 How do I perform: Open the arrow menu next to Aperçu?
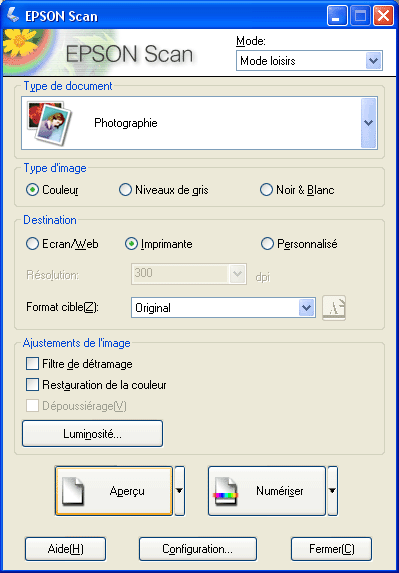pyautogui.click(x=179, y=491)
